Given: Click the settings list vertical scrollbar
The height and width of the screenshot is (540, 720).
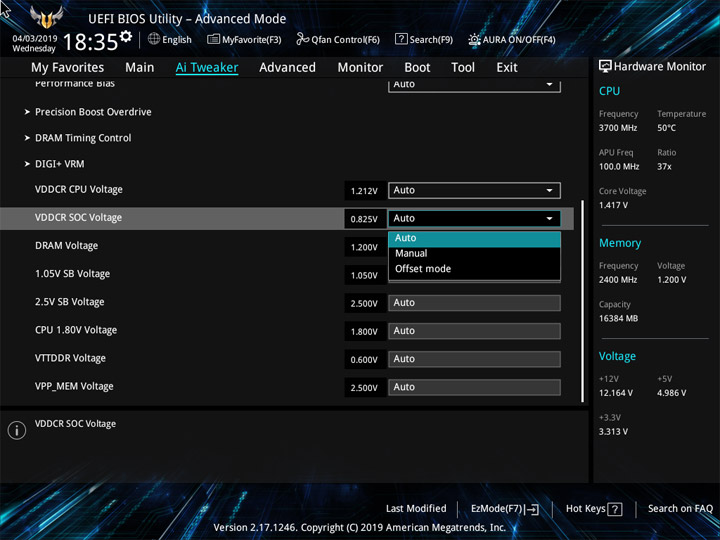Looking at the screenshot, I should [x=583, y=301].
